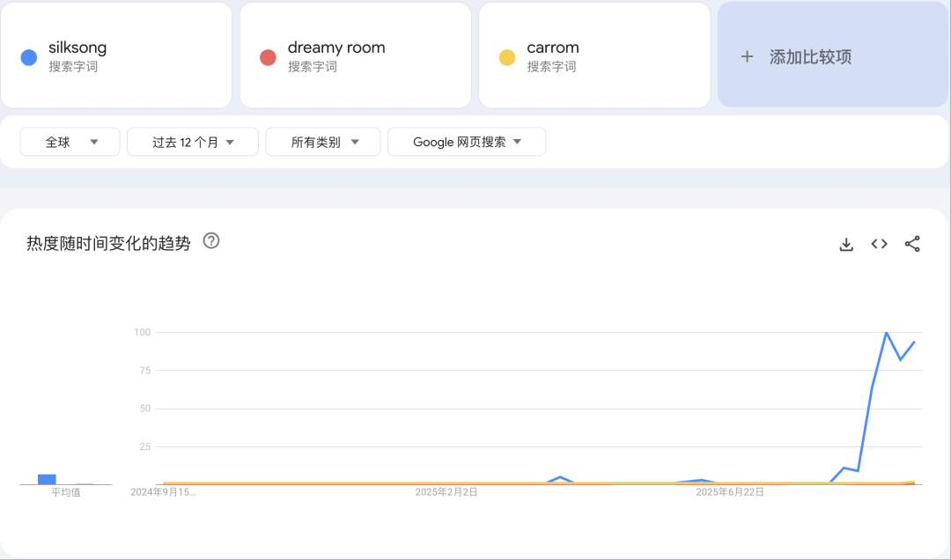Click the red dot marker for dreamy room
Screen dimensions: 951x560
pyautogui.click(x=267, y=56)
